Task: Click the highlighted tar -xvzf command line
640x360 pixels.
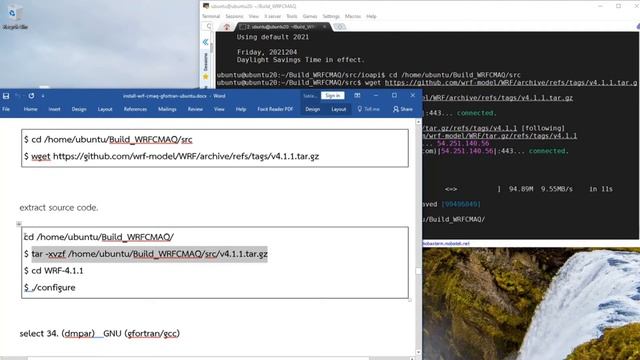Action: (x=149, y=254)
